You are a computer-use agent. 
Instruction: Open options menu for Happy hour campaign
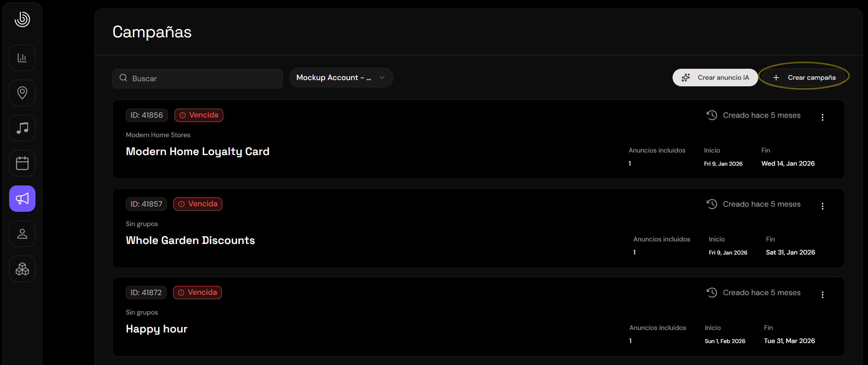[x=822, y=295]
